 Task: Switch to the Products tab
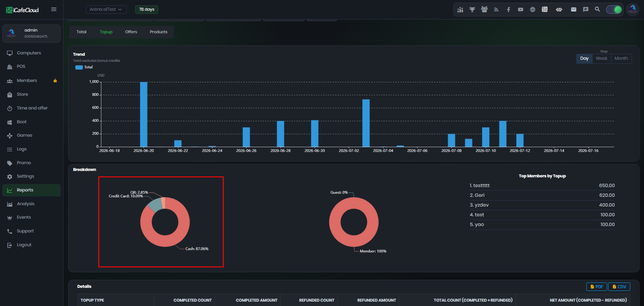159,32
